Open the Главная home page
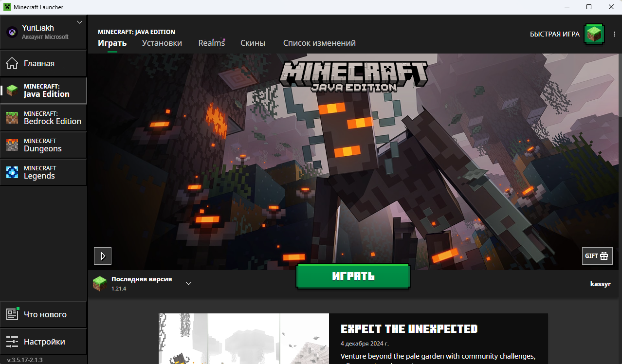This screenshot has width=622, height=364. click(x=43, y=63)
